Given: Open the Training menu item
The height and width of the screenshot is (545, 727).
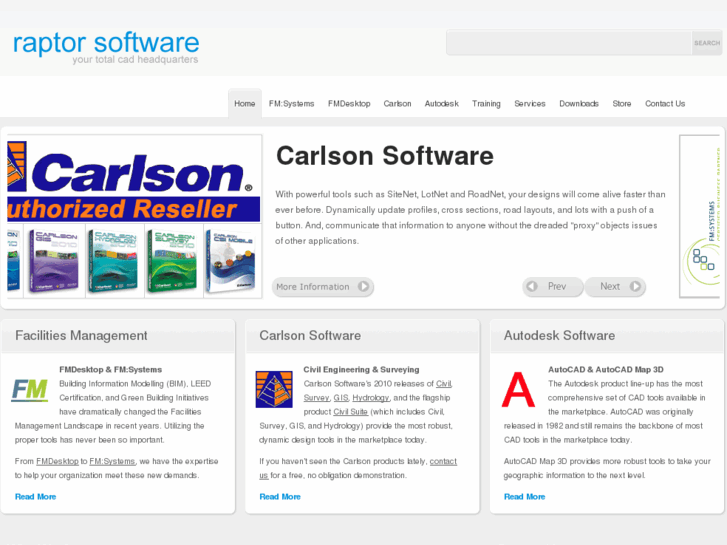Looking at the screenshot, I should click(486, 103).
